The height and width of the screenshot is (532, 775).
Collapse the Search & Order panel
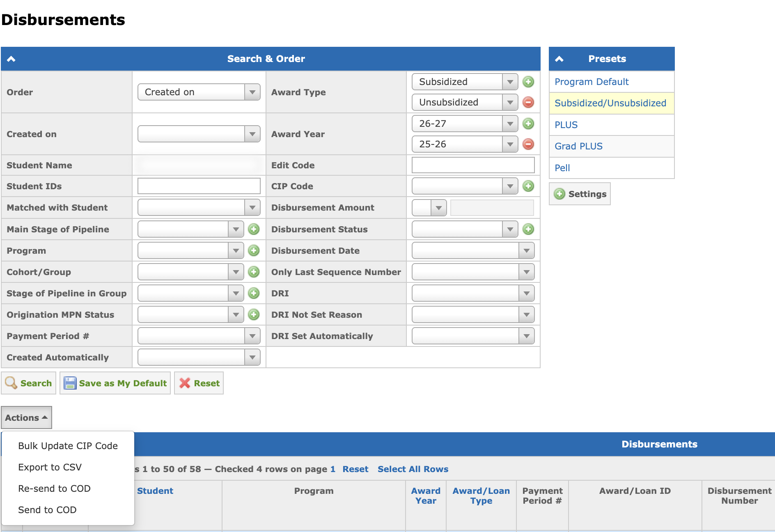point(11,59)
